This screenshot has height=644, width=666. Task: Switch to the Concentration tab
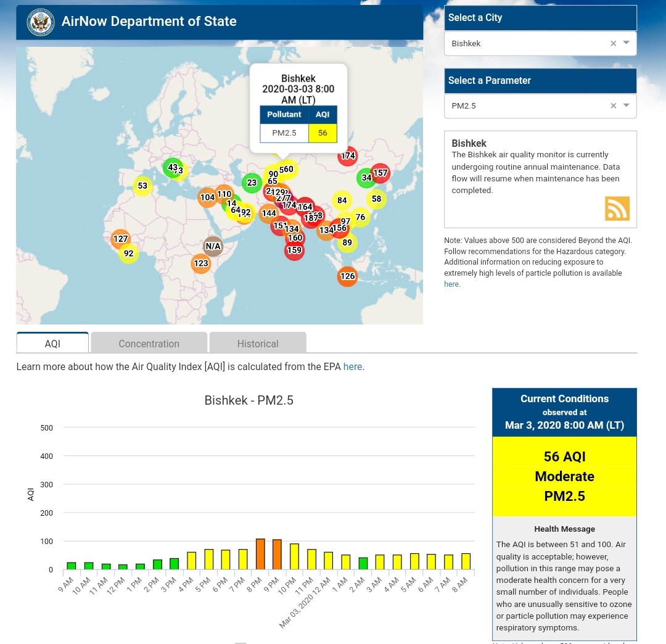[149, 344]
